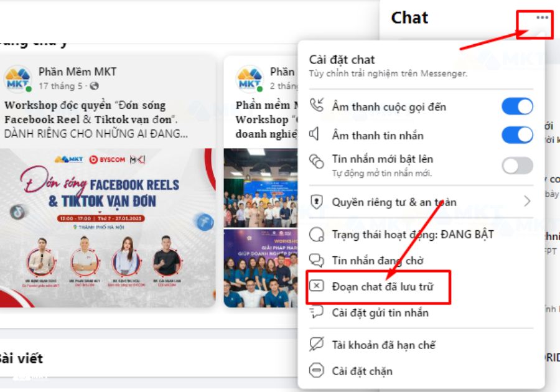Image resolution: width=560 pixels, height=392 pixels.
Task: Open Tin nhắn đang chờ
Action: pos(378,261)
